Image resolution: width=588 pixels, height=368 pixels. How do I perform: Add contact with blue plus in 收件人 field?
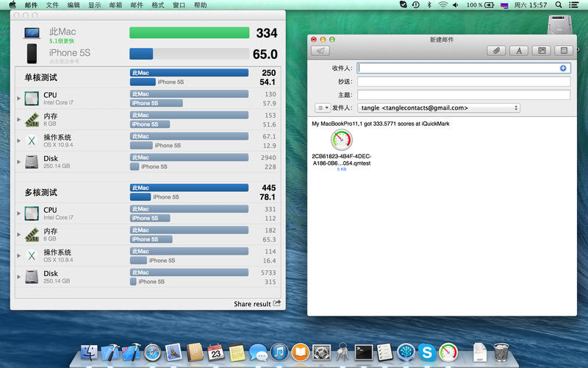563,68
